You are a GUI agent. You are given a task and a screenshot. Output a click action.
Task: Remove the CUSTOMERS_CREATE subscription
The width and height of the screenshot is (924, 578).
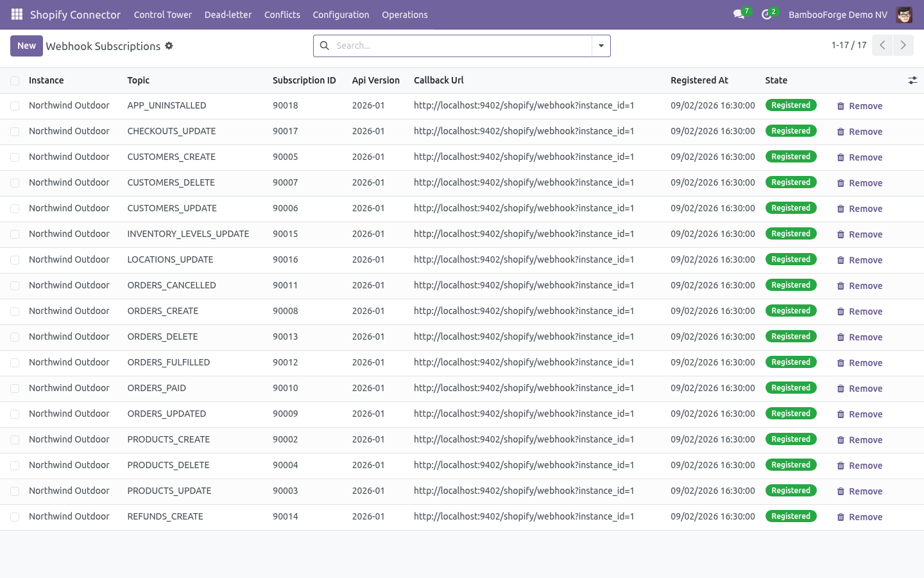coord(860,157)
